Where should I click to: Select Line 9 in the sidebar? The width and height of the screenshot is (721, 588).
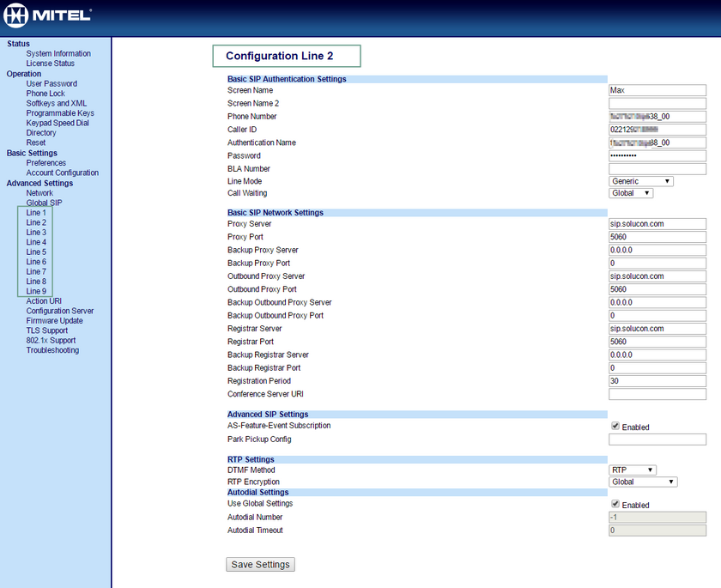(x=35, y=291)
